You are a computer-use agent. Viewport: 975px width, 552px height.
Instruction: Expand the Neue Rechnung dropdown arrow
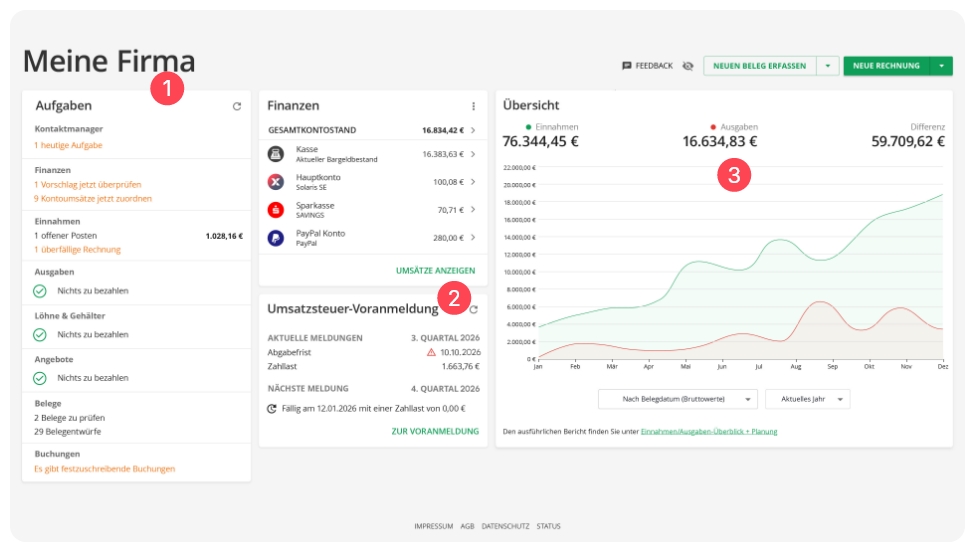941,66
